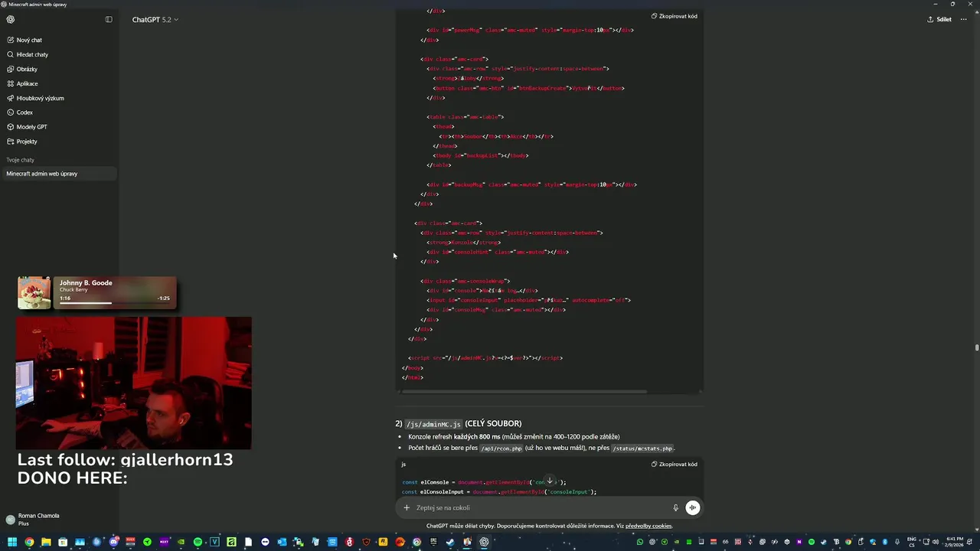Screen dimensions: 980x551
Task: Open Google Chrome from the taskbar
Action: [29, 542]
